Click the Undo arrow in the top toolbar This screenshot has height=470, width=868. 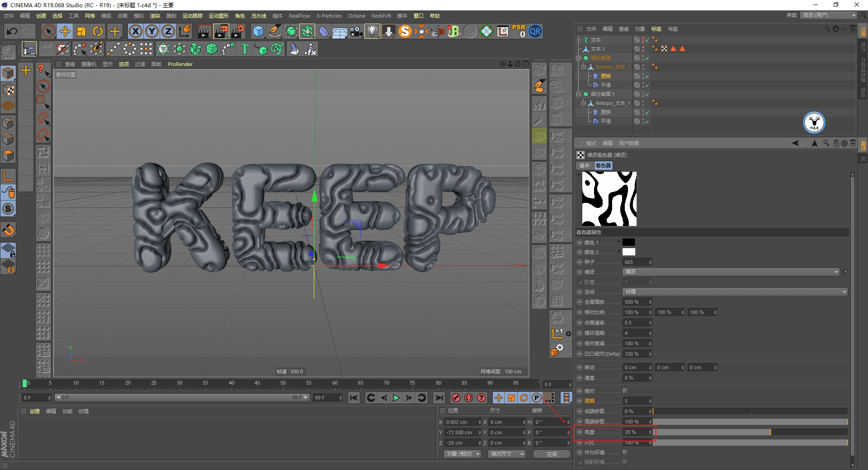pos(12,32)
